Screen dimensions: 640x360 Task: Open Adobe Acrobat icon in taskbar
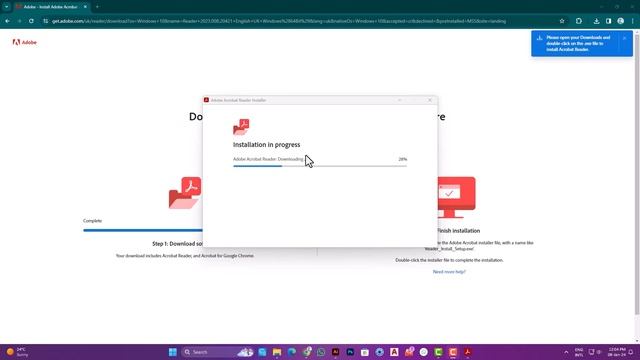pos(468,352)
